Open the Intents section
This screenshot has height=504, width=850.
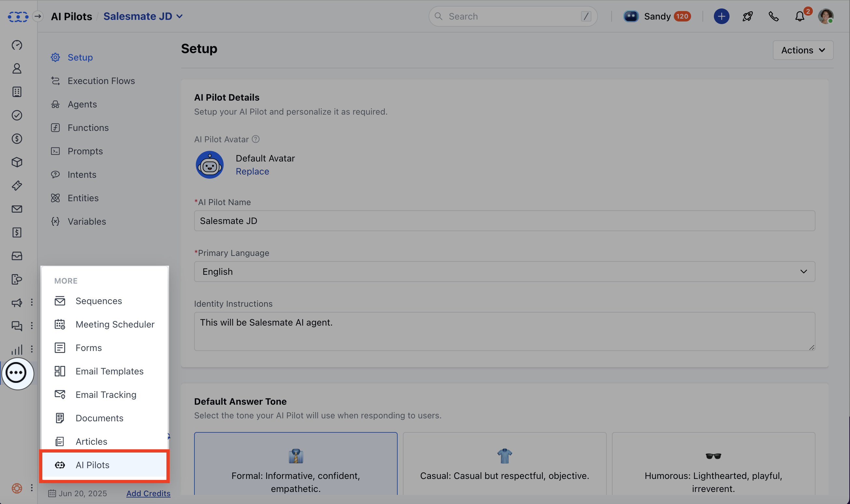click(x=74, y=175)
